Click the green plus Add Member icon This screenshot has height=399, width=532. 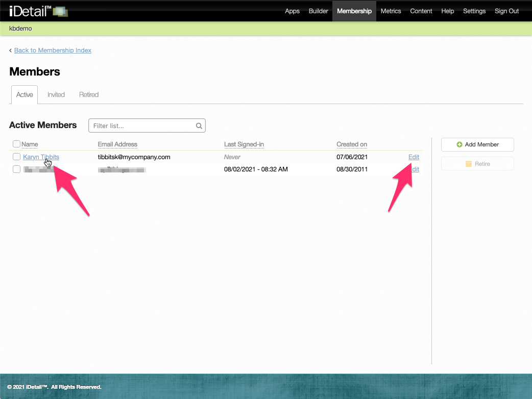tap(460, 144)
